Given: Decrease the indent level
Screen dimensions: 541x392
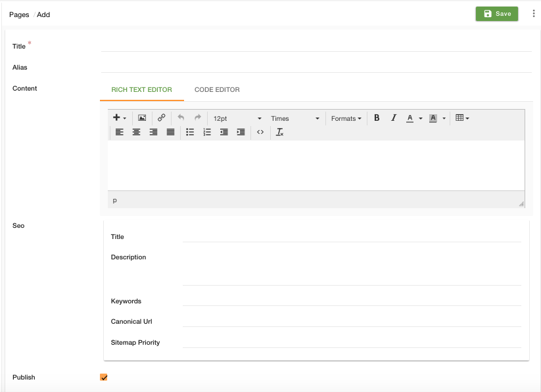Looking at the screenshot, I should point(224,132).
